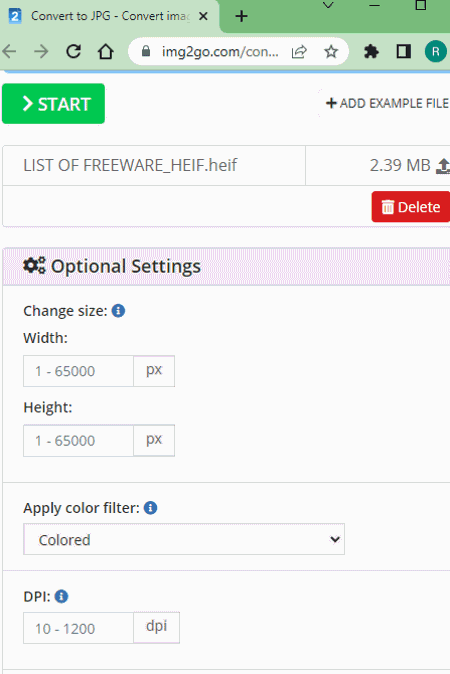Viewport: 450px width, 674px height.
Task: Go to the browser home page
Action: coord(106,52)
